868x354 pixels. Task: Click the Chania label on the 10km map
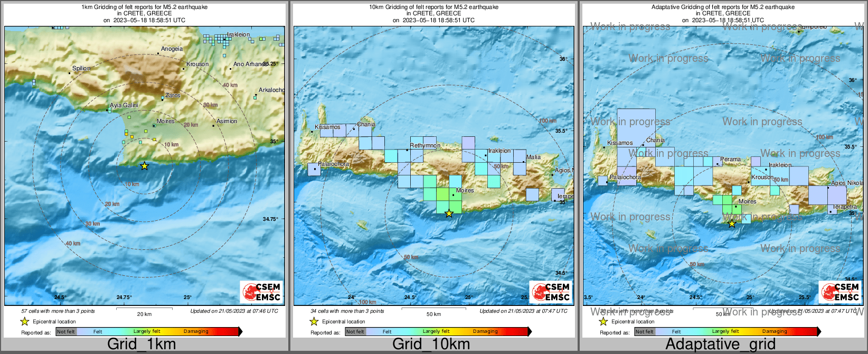pos(366,124)
